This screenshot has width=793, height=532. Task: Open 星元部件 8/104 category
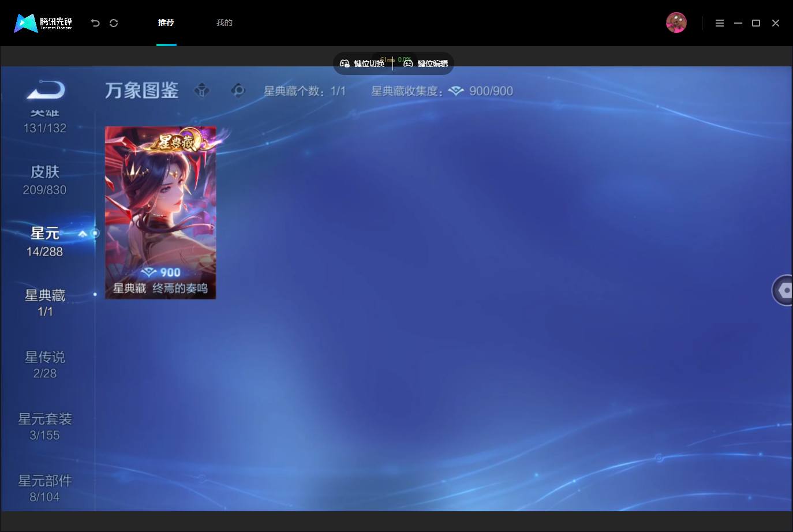(45, 488)
